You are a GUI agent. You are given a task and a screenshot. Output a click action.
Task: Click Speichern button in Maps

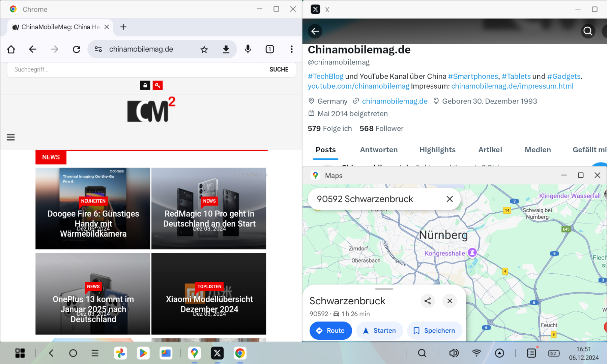434,331
